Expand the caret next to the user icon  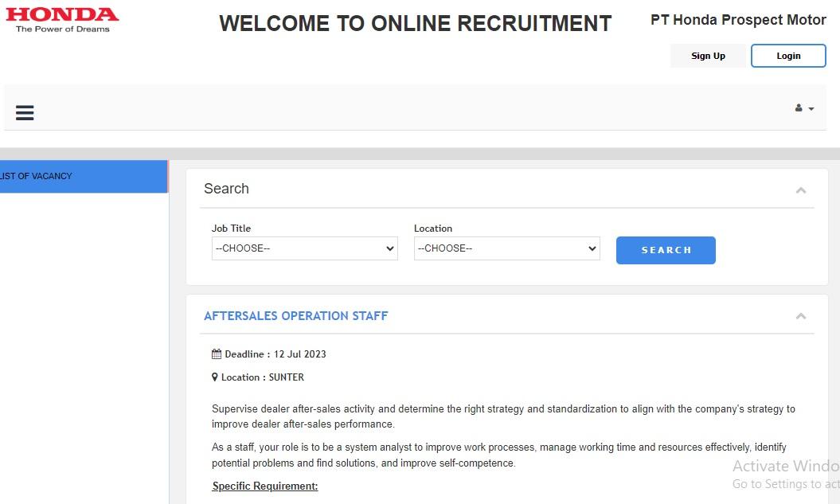pyautogui.click(x=811, y=109)
